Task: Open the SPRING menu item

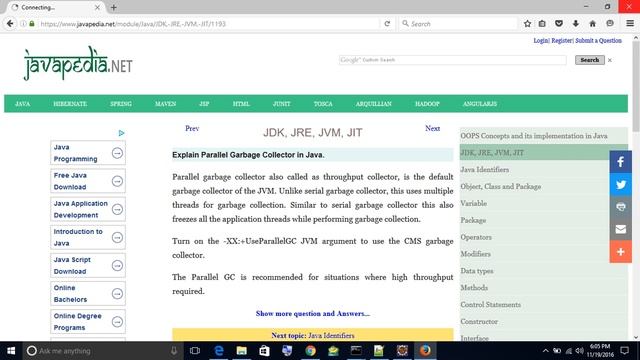Action: tap(121, 104)
